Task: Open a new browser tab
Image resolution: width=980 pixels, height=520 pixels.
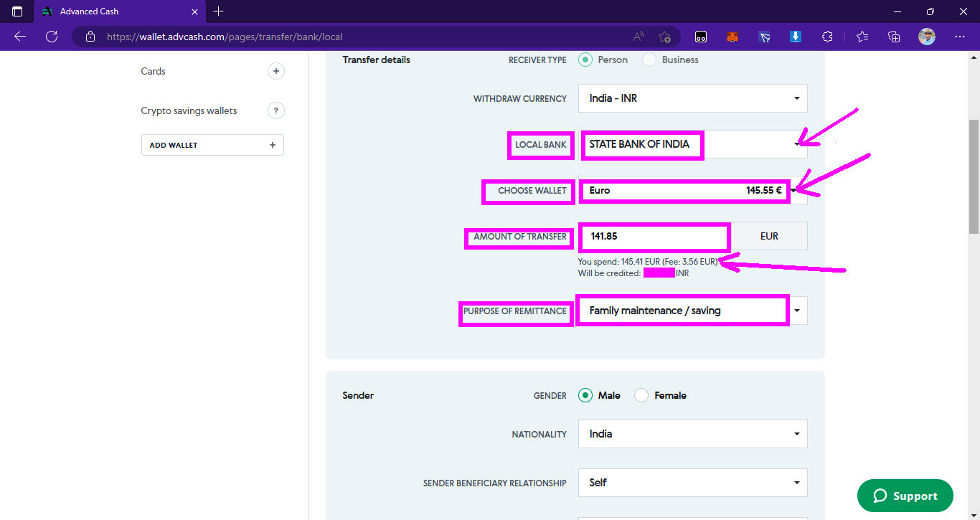Action: click(219, 11)
